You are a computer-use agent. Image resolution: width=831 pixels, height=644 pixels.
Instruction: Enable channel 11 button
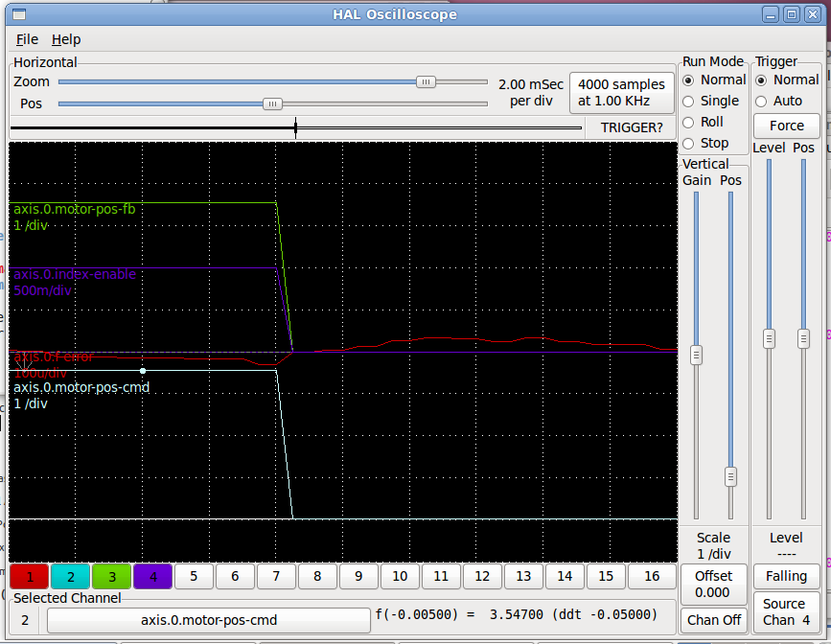[x=441, y=577]
